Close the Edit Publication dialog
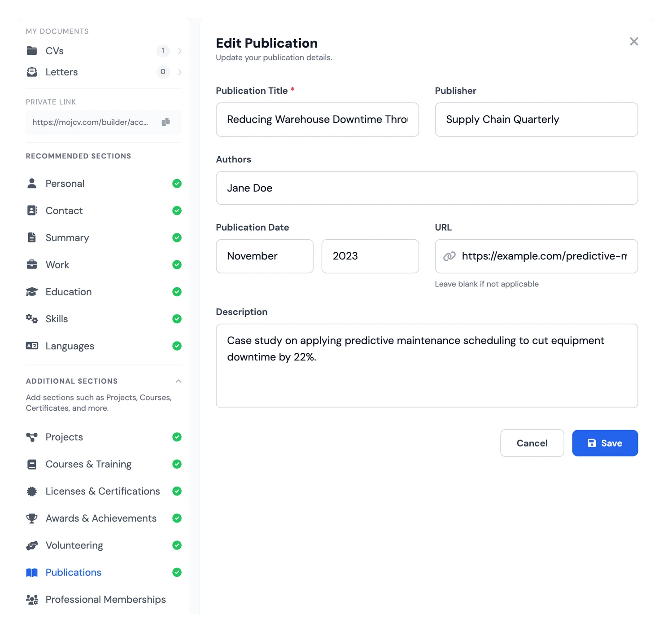This screenshot has width=672, height=632. (634, 41)
